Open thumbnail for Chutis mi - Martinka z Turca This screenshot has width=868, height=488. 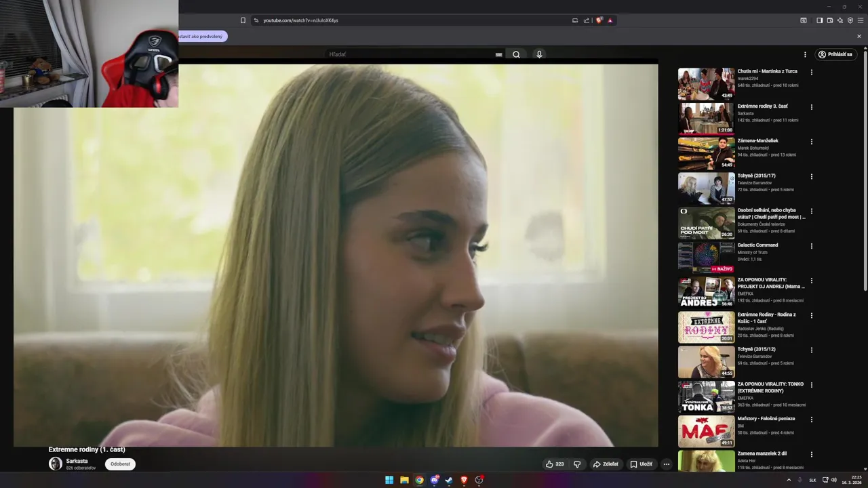tap(706, 83)
